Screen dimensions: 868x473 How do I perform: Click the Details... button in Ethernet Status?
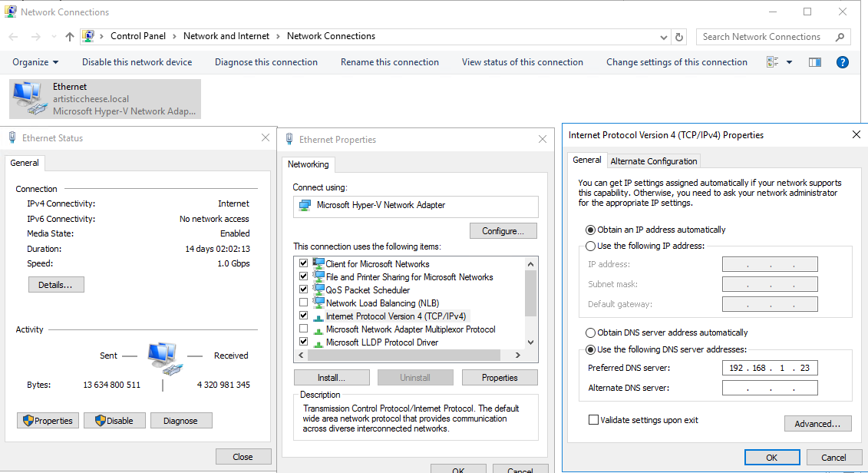tap(56, 285)
